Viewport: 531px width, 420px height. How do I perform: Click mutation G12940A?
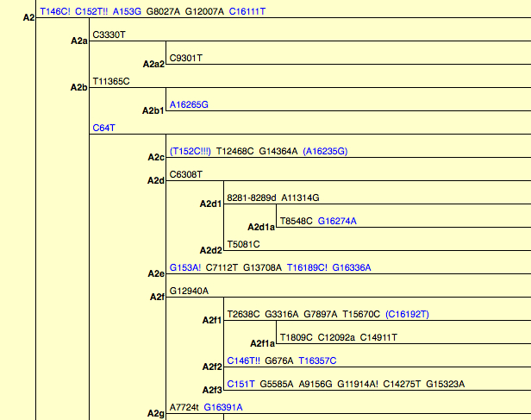pyautogui.click(x=189, y=291)
